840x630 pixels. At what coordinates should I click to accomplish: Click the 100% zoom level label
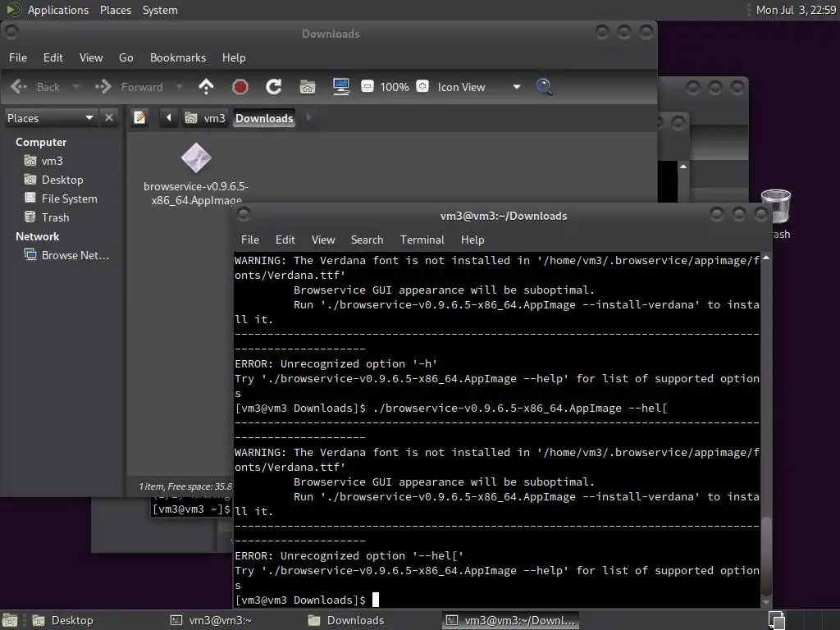[x=395, y=87]
